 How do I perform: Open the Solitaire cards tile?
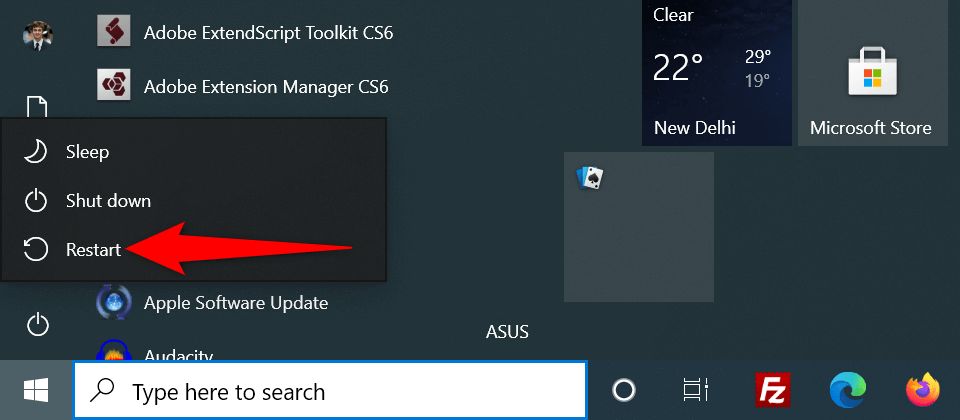point(639,226)
